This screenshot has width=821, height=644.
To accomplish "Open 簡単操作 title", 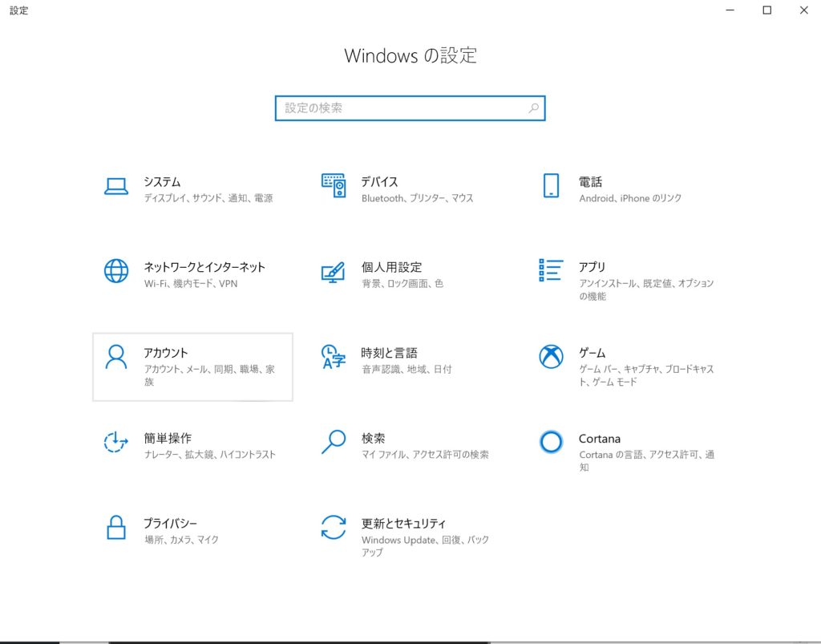I will pyautogui.click(x=168, y=438).
